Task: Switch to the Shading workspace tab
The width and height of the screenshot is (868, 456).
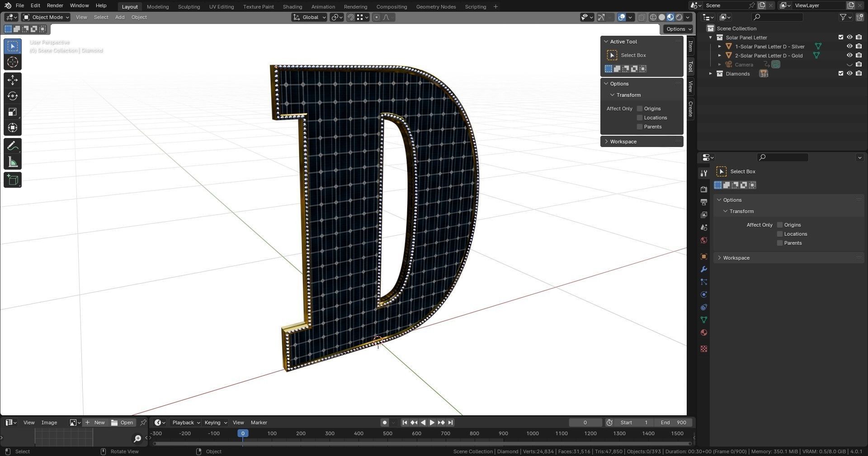Action: [x=292, y=7]
